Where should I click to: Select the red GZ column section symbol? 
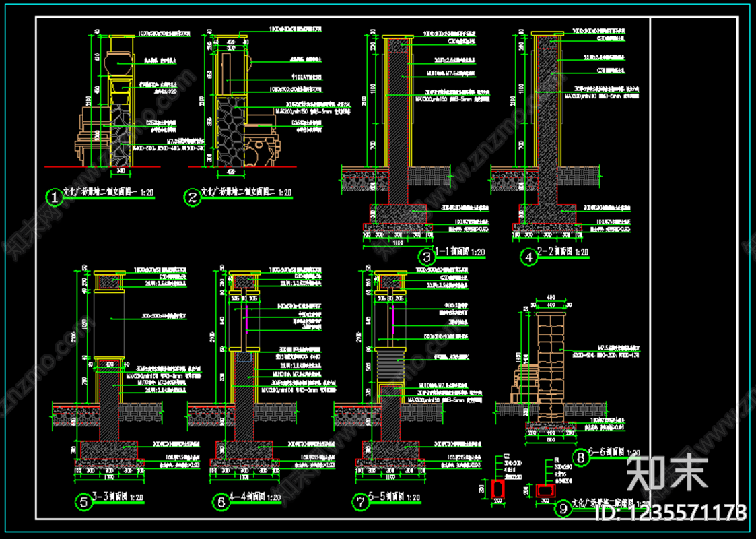click(x=497, y=489)
